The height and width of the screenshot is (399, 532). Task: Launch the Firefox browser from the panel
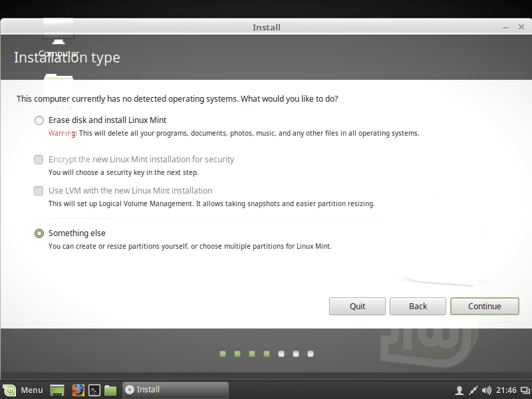78,390
